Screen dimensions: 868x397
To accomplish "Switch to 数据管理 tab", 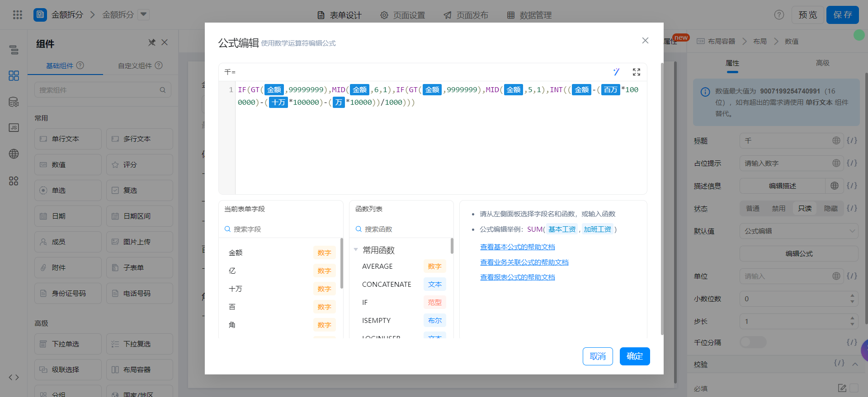I will tap(529, 15).
